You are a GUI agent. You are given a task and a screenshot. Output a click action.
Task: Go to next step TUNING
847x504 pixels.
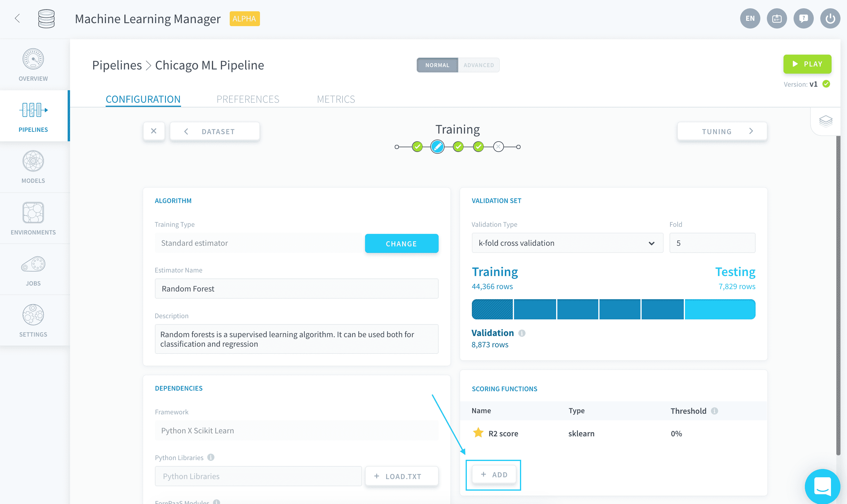coord(722,131)
